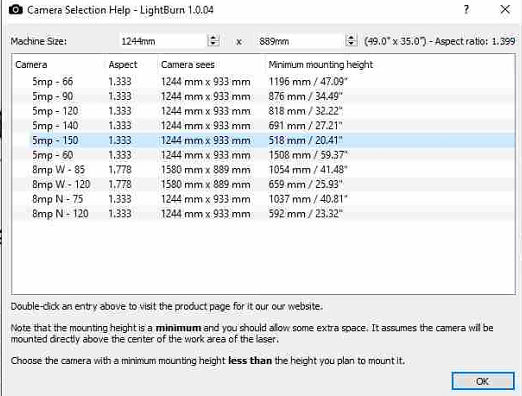Click the stepper beside the 889mm height
The width and height of the screenshot is (522, 396).
click(351, 41)
